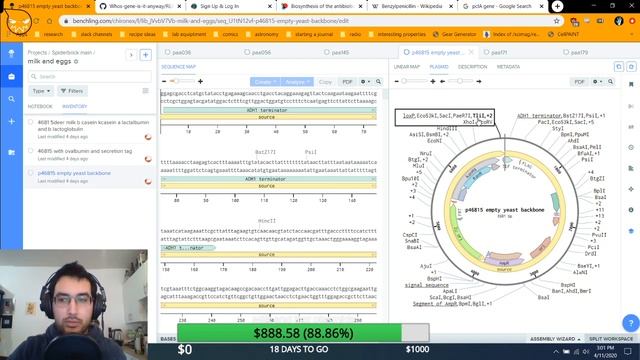
Task: Open 46815 with ovalbumin and secretion tag
Action: (85, 151)
